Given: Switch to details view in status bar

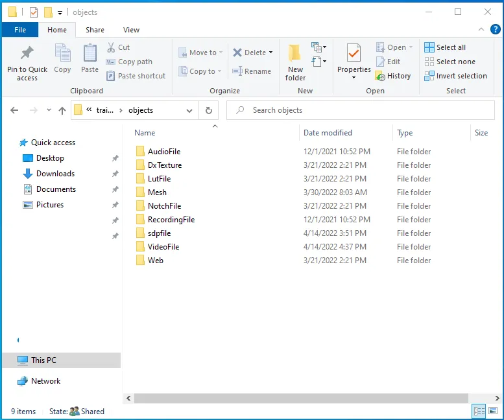Looking at the screenshot, I should [479, 411].
